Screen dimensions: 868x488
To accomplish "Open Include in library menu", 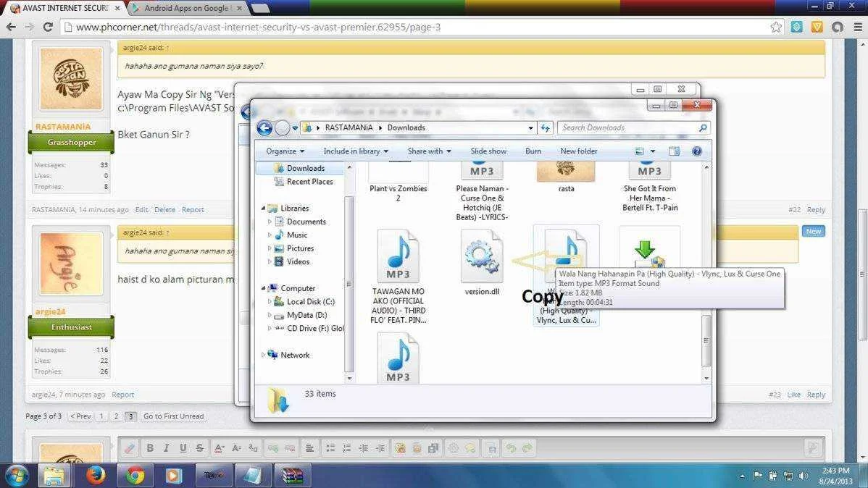I will (356, 151).
